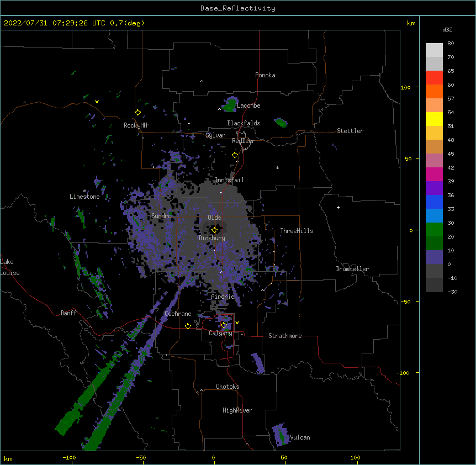The image size is (476, 465).
Task: Click the white asterisk above Limestone label
Action: coord(84,191)
